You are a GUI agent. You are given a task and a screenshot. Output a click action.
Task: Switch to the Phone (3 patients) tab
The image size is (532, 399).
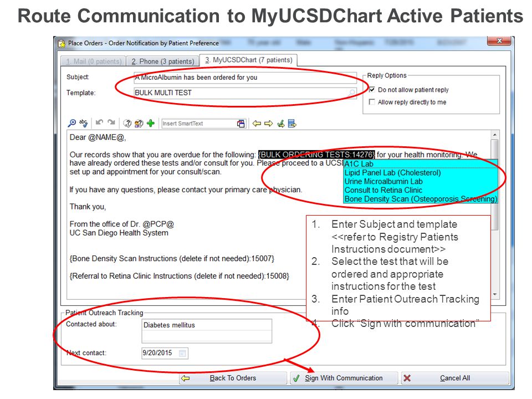(162, 62)
